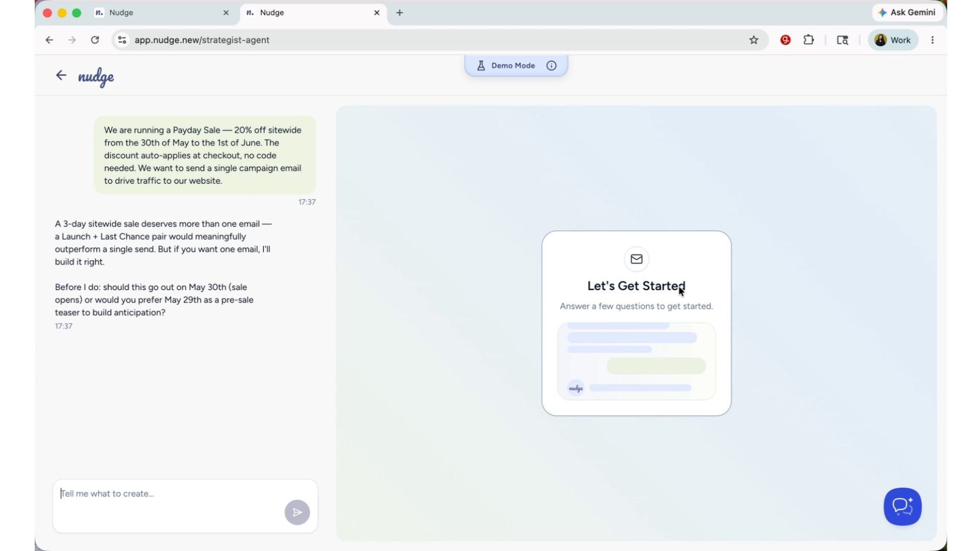Click the envelope icon on the Get Started card
The height and width of the screenshot is (551, 980).
point(636,259)
